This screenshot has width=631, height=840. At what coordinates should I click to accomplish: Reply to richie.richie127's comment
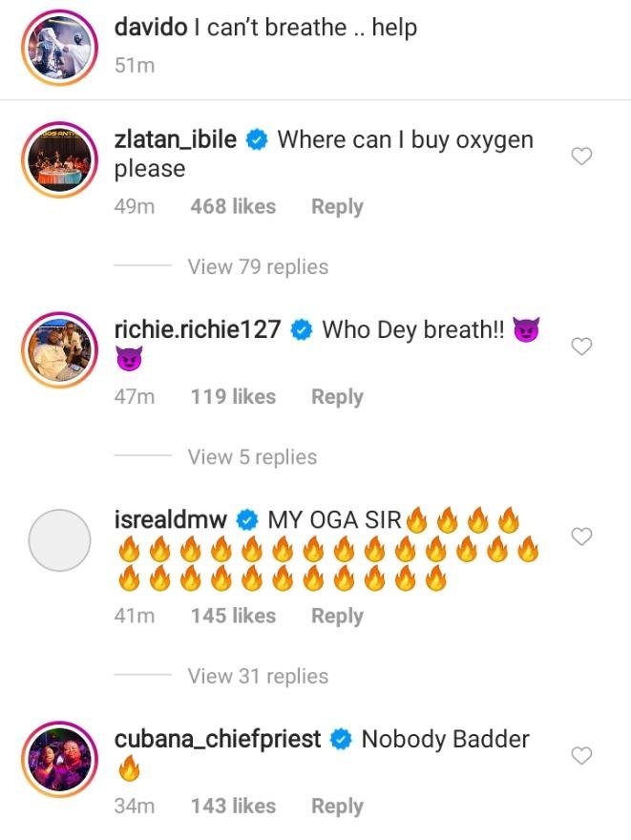tap(337, 397)
